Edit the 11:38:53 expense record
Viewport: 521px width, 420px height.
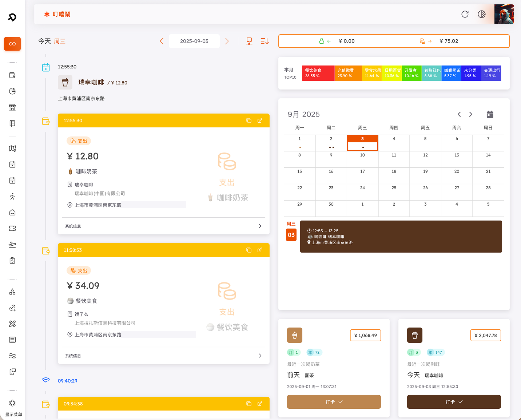pyautogui.click(x=260, y=250)
